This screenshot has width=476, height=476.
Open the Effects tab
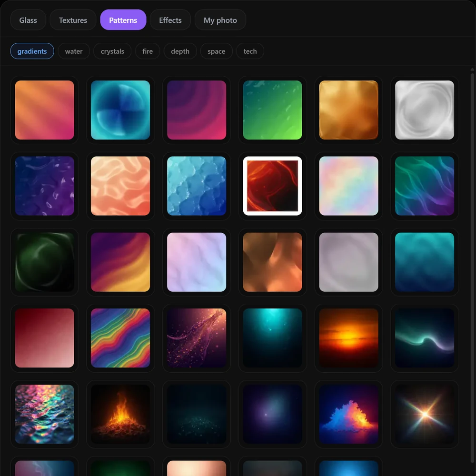[x=170, y=20]
